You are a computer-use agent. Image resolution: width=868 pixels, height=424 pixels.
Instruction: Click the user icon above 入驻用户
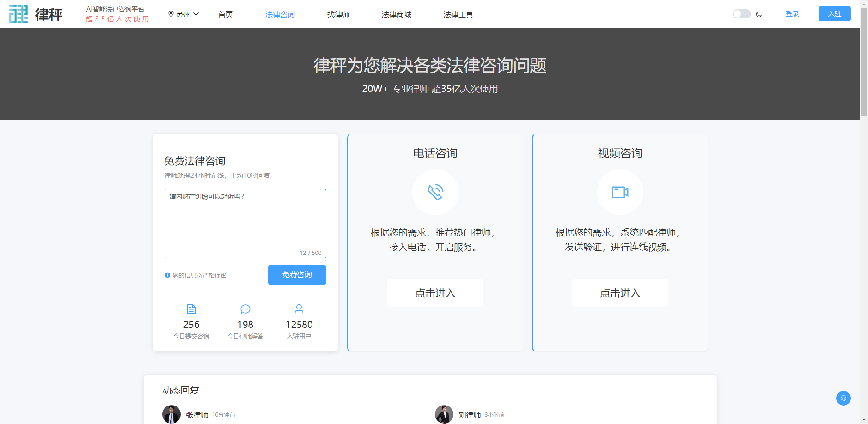[299, 309]
